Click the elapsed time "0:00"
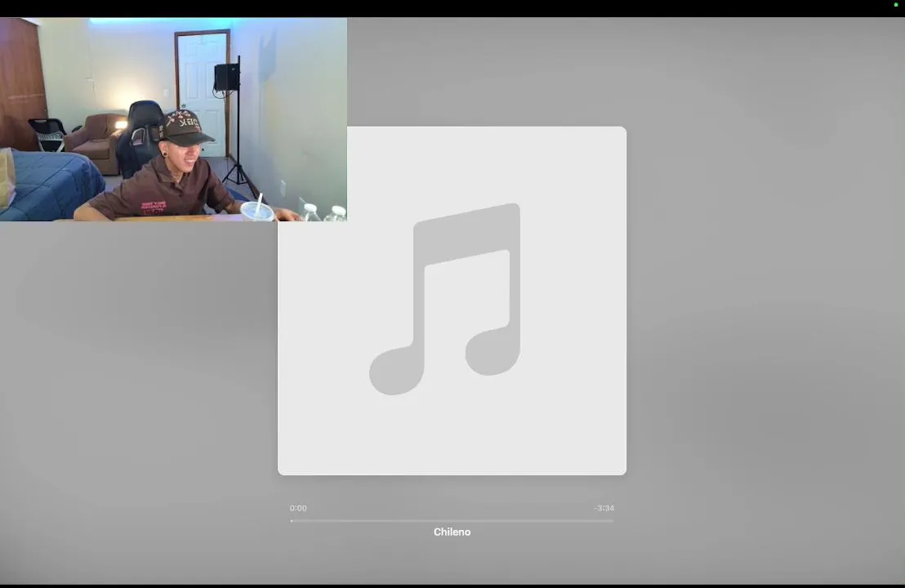Image resolution: width=905 pixels, height=588 pixels. (298, 508)
